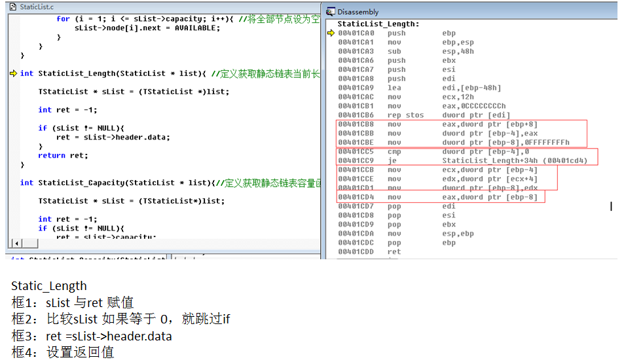Click the StaticList_Length: label in Disassembly

pyautogui.click(x=378, y=24)
